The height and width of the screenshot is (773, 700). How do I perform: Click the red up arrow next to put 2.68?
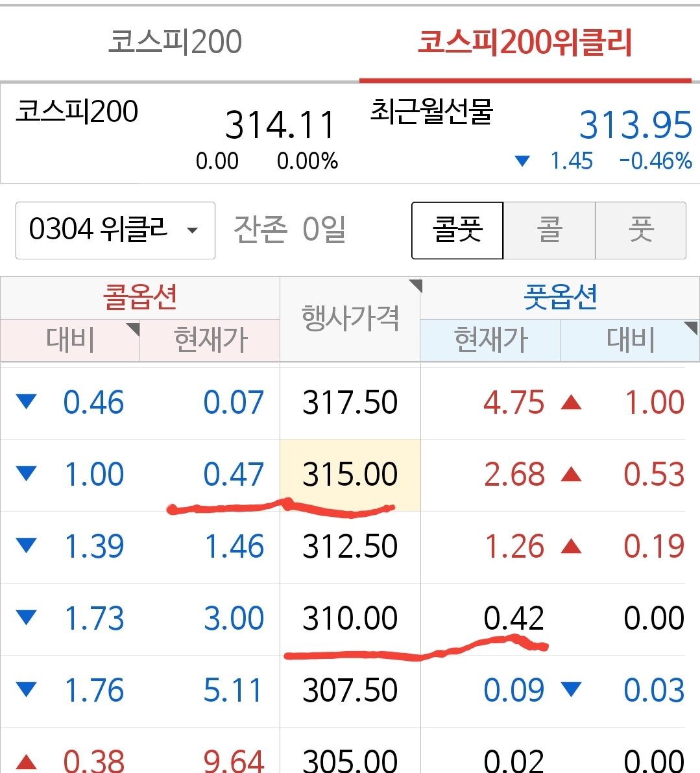coord(571,475)
